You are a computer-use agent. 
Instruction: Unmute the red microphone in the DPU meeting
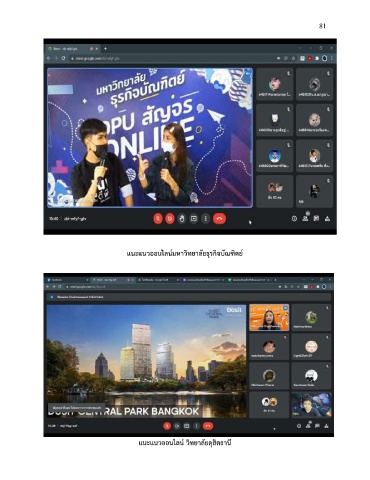coord(158,219)
